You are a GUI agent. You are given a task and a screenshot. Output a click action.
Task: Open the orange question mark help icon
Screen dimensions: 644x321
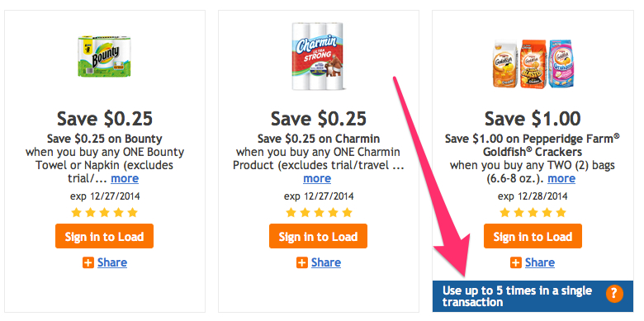614,294
